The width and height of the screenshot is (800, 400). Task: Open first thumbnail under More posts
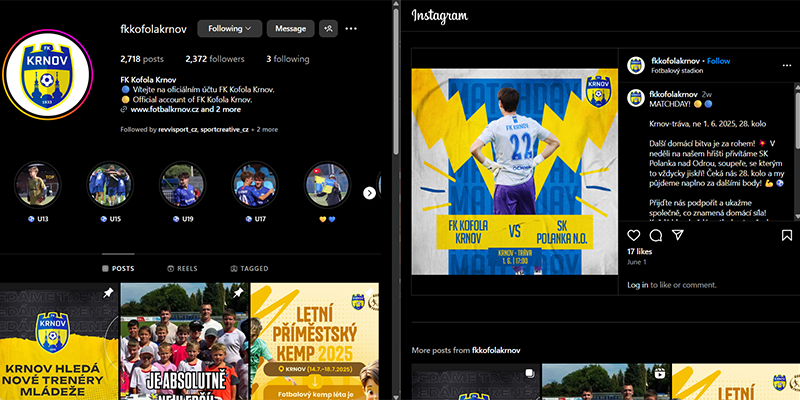point(476,382)
